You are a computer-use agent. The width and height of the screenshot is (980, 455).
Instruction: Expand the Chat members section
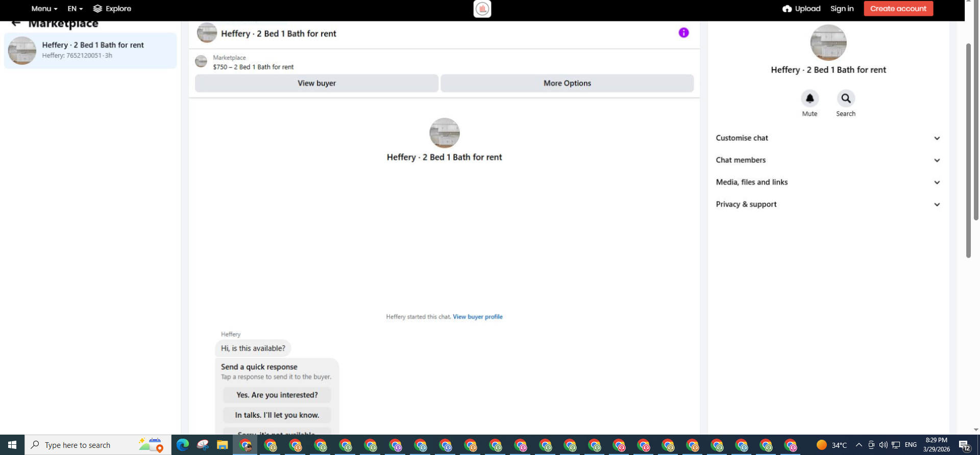click(828, 160)
